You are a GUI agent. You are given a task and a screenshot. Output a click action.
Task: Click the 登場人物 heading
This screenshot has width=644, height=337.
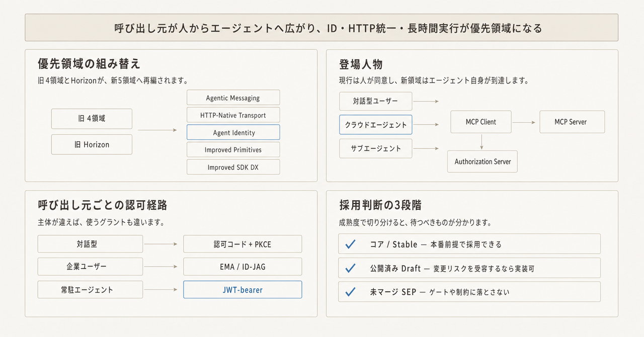361,64
